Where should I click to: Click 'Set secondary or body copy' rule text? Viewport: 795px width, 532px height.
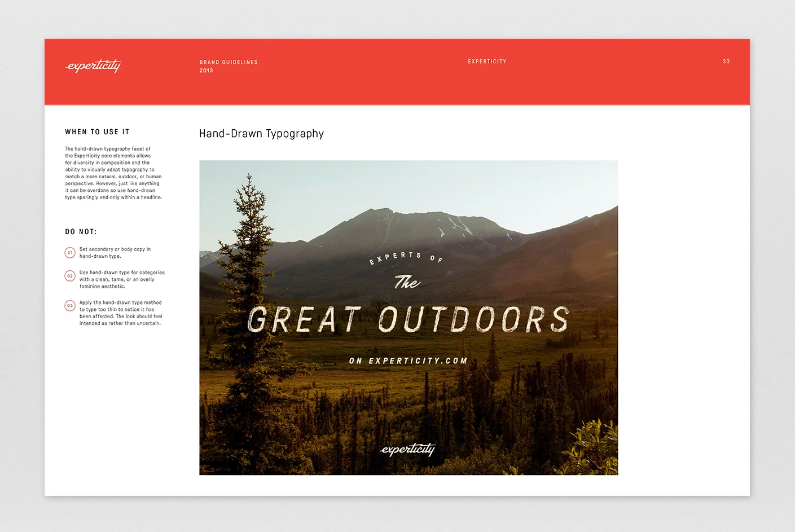pos(115,253)
